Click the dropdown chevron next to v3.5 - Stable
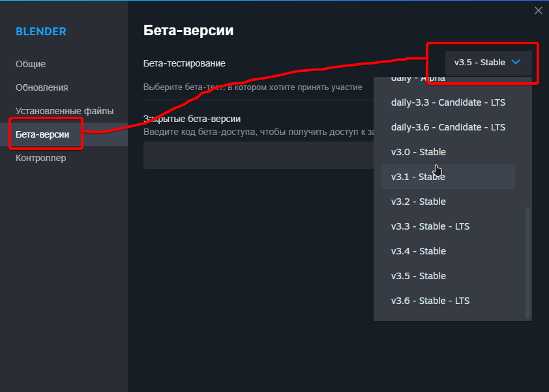This screenshot has height=392, width=549. coord(515,62)
